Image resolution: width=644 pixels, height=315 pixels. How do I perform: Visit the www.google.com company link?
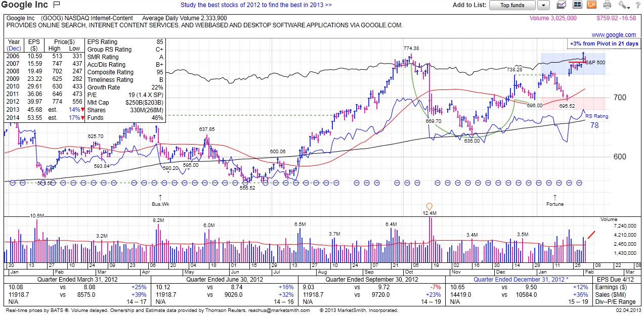tap(614, 35)
